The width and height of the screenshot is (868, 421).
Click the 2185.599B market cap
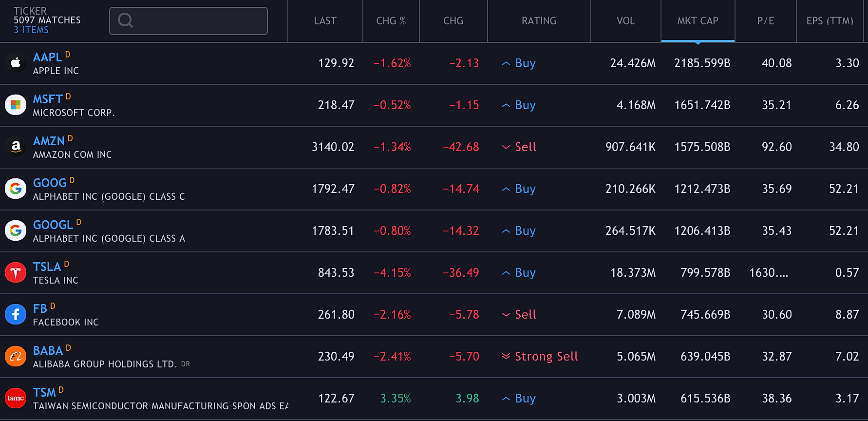[702, 63]
